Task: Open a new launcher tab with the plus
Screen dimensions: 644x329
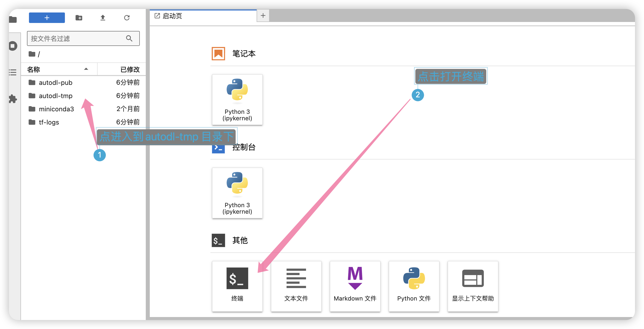Action: tap(263, 16)
